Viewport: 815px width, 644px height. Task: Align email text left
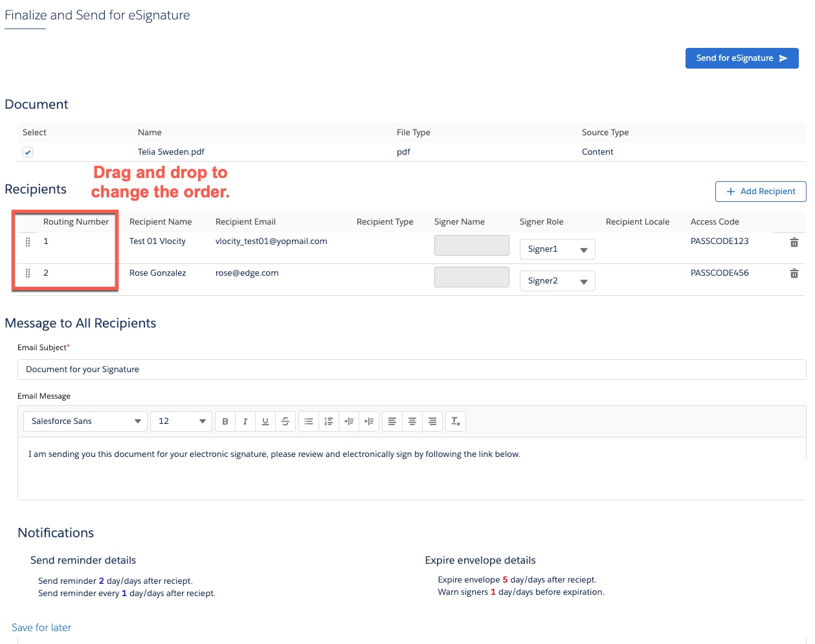coord(392,421)
